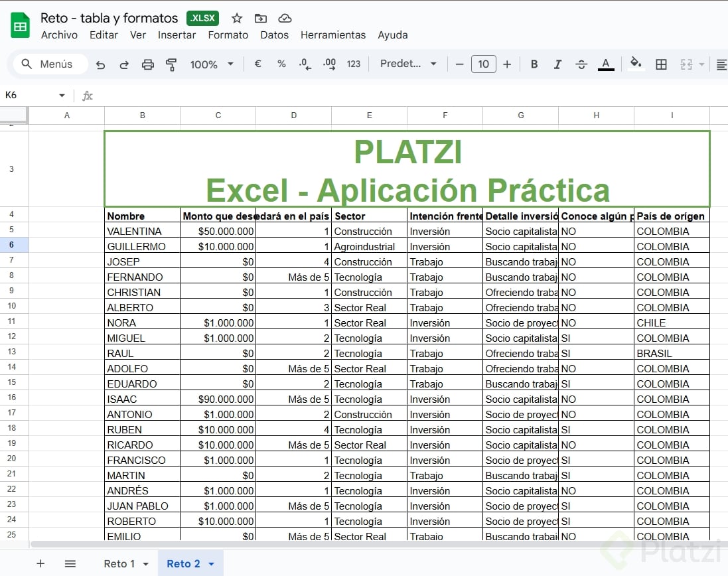
Task: Open the name box dropdown arrow
Action: tap(62, 96)
